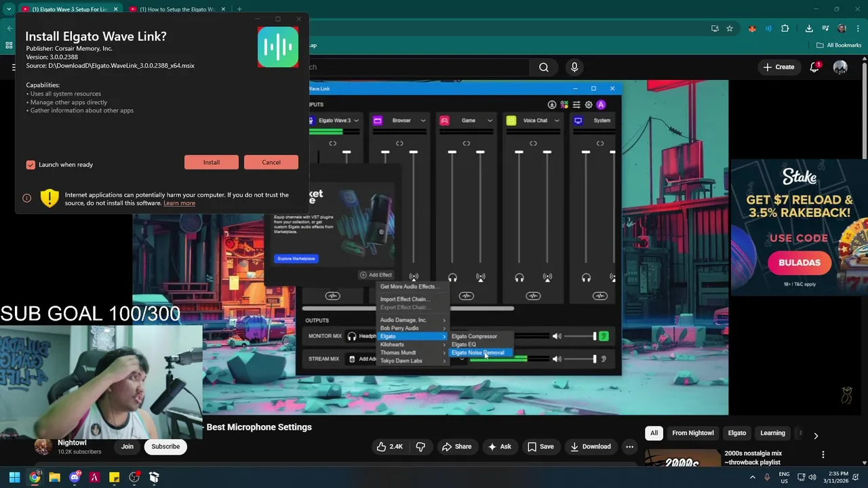Click the purple account avatar in Wave Link

[601, 104]
